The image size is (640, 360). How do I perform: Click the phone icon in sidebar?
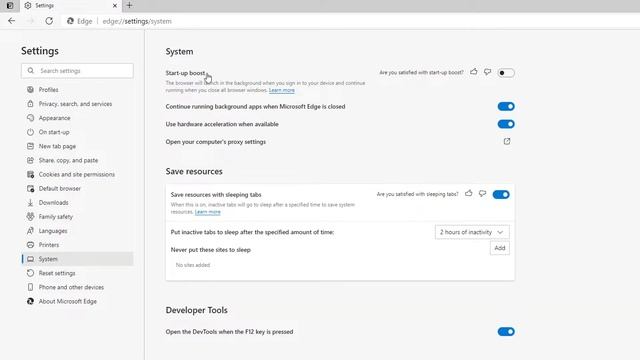30,287
